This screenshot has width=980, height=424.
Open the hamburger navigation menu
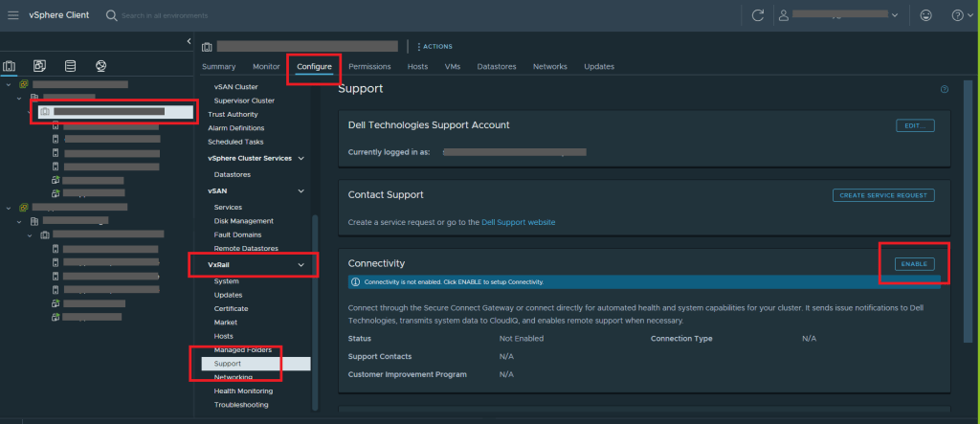coord(13,15)
